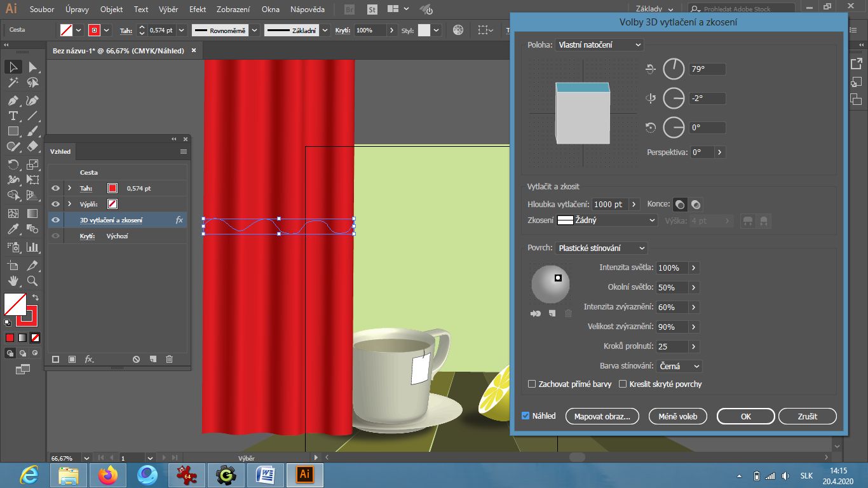868x488 pixels.
Task: Pick the Eyedropper tool
Action: [13, 229]
